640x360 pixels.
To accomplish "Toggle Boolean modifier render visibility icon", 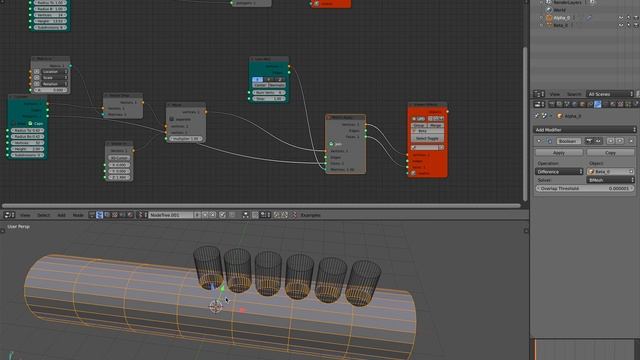I will tap(589, 141).
